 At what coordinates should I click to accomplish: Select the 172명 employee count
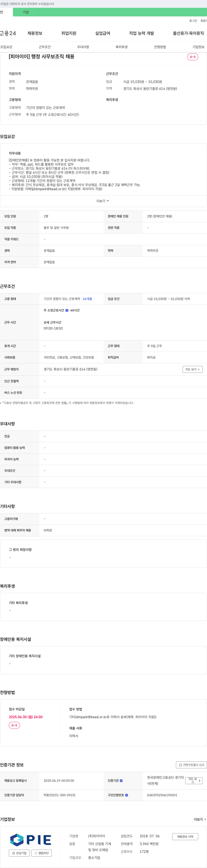click(144, 852)
